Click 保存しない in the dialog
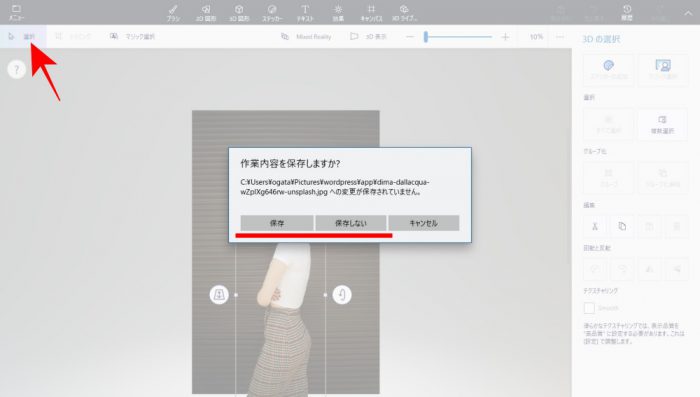700x397 pixels. [350, 223]
